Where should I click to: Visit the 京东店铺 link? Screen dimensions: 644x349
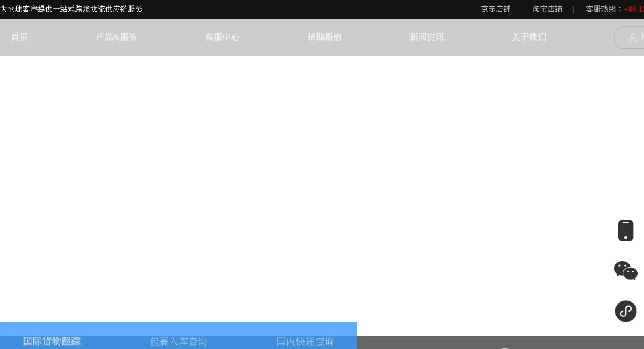coord(495,9)
